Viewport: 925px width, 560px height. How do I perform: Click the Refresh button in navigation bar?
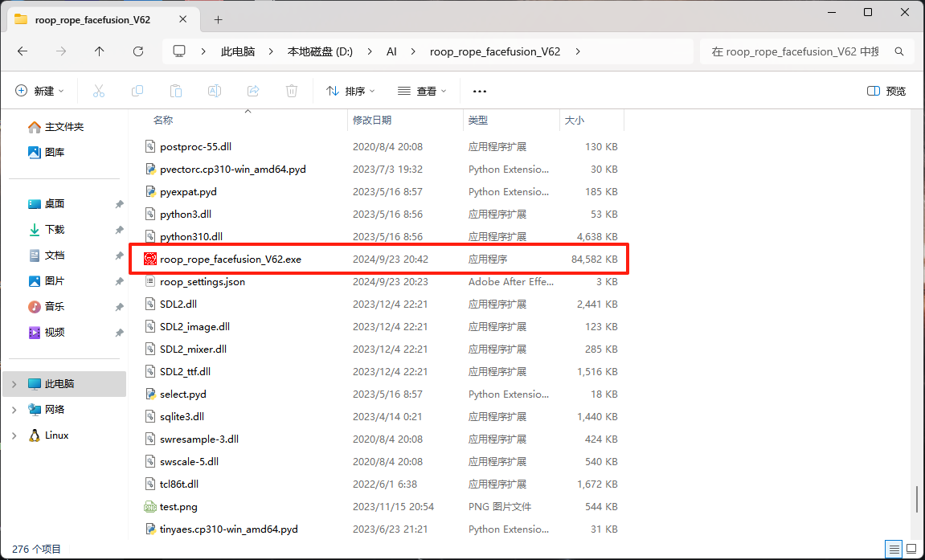coord(137,51)
